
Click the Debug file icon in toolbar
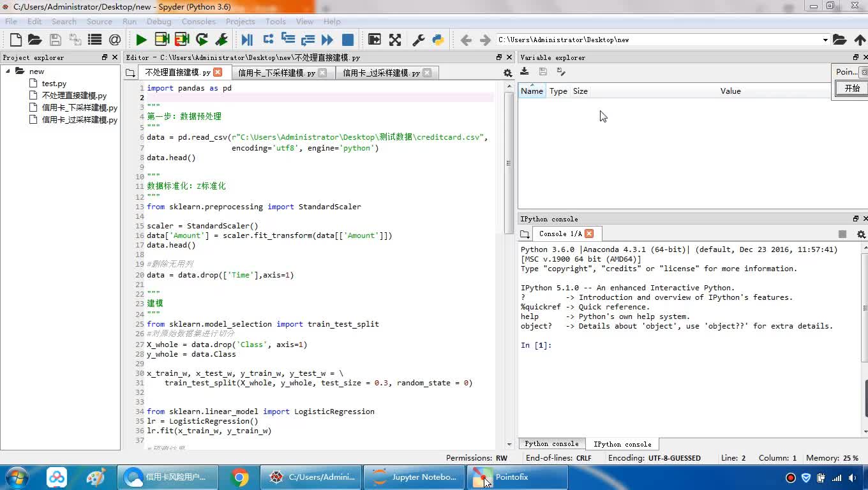click(x=247, y=40)
